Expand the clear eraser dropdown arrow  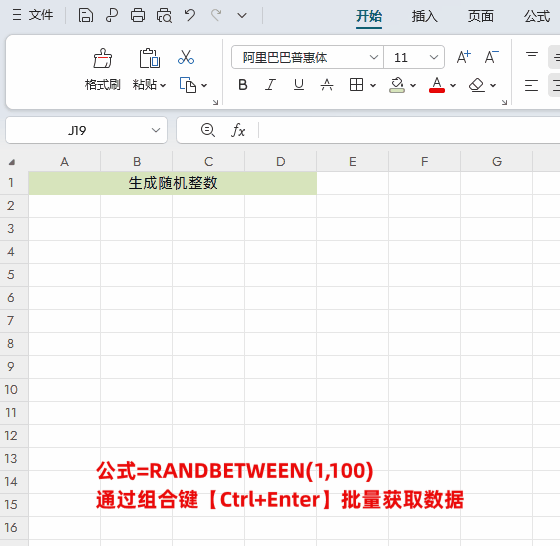click(x=493, y=85)
